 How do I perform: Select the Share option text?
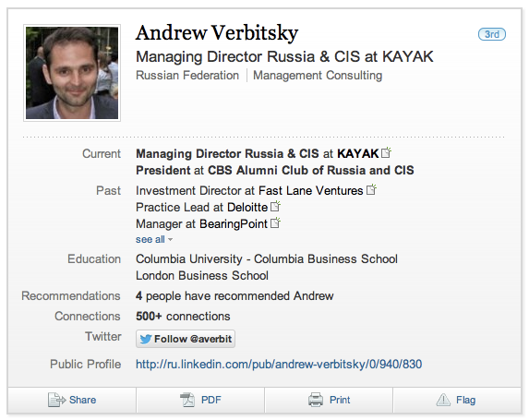point(83,400)
